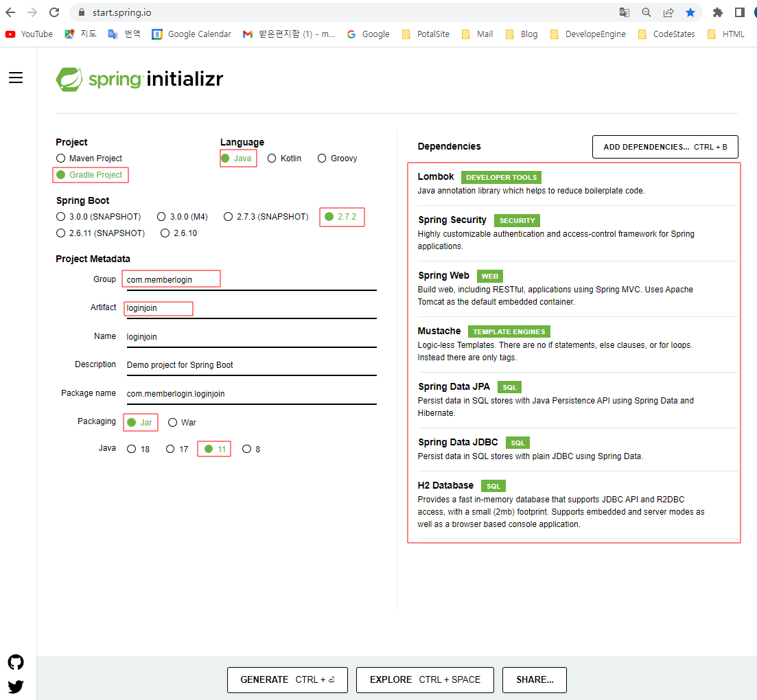
Task: Open the PotalSite bookmark folder
Action: [426, 34]
